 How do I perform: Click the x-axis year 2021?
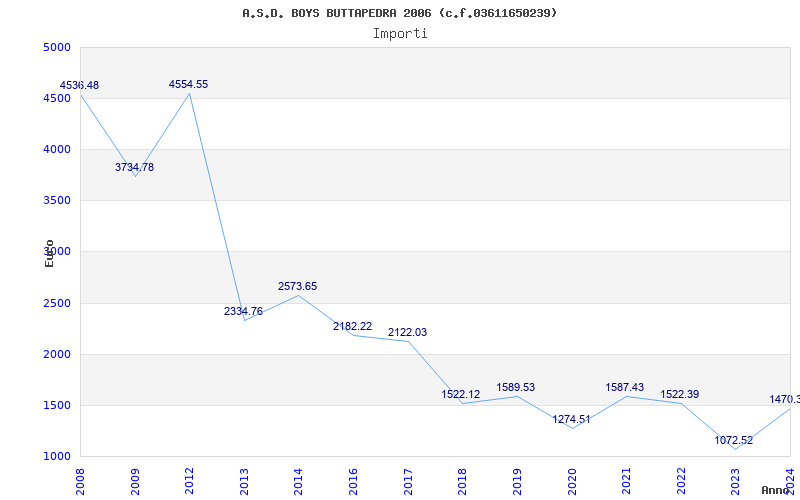click(x=626, y=481)
